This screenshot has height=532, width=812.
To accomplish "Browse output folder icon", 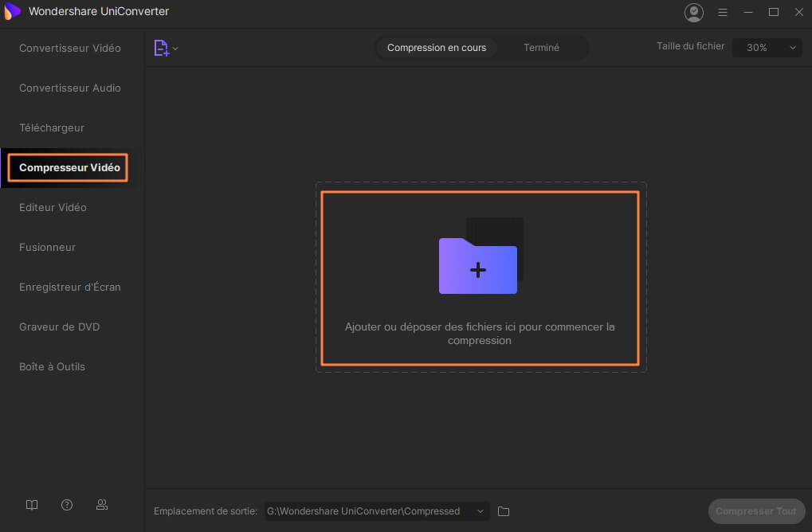I will coord(504,511).
